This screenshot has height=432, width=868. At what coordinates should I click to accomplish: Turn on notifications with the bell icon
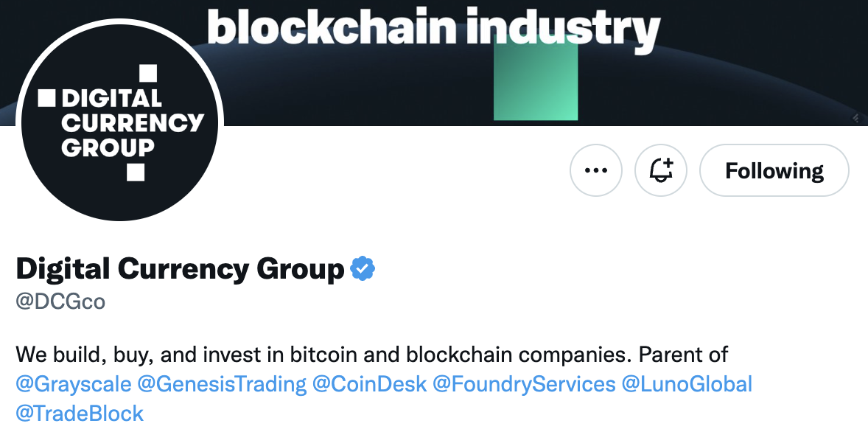click(660, 170)
